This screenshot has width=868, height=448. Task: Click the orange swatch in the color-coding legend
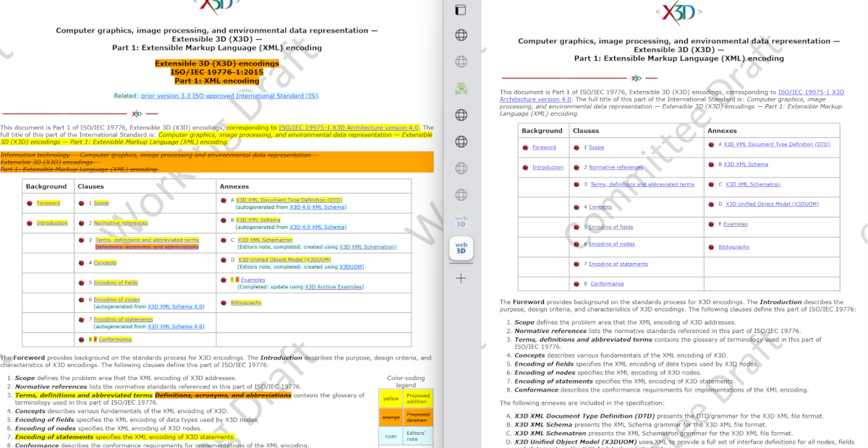(x=391, y=418)
